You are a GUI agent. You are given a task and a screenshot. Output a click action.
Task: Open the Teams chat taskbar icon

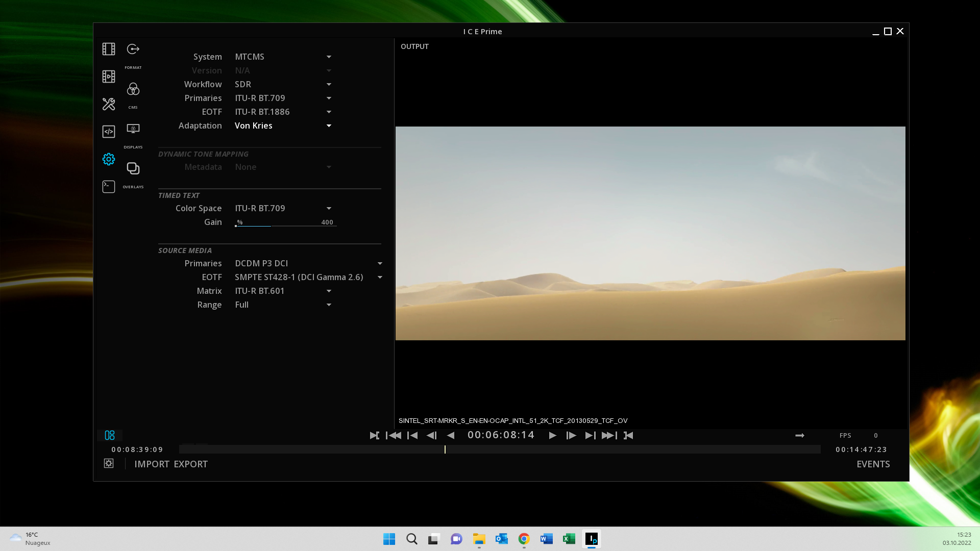click(456, 539)
